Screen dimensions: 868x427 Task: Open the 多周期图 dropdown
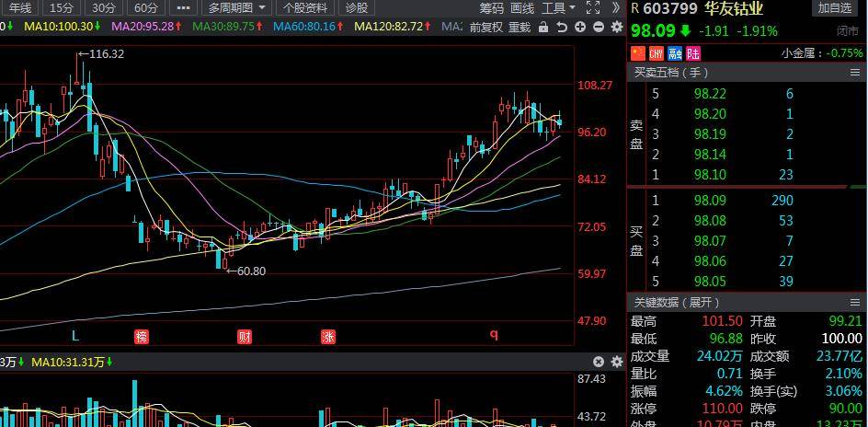pyautogui.click(x=236, y=7)
